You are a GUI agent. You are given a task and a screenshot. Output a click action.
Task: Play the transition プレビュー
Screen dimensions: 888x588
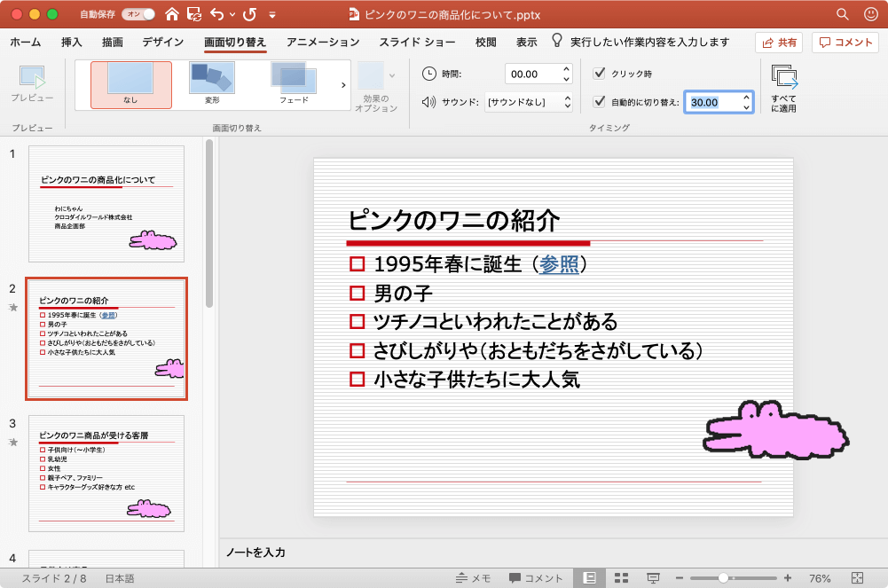coord(32,83)
